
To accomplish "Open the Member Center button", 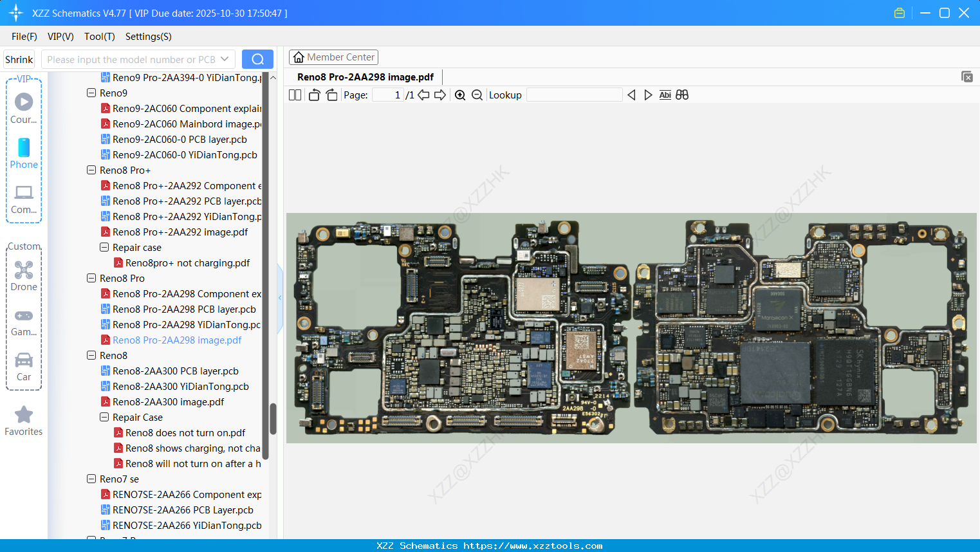I will (x=333, y=57).
